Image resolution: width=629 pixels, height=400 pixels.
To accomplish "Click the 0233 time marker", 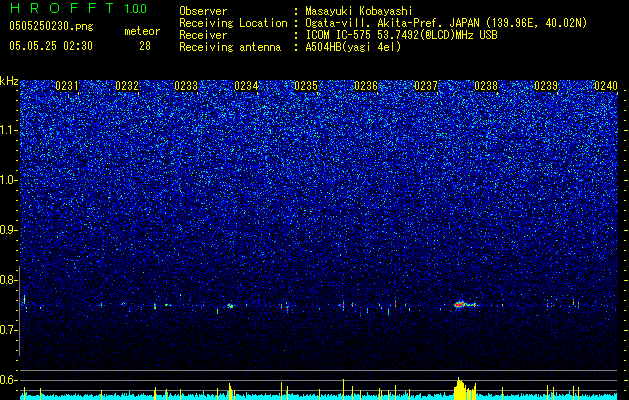I will coord(186,86).
